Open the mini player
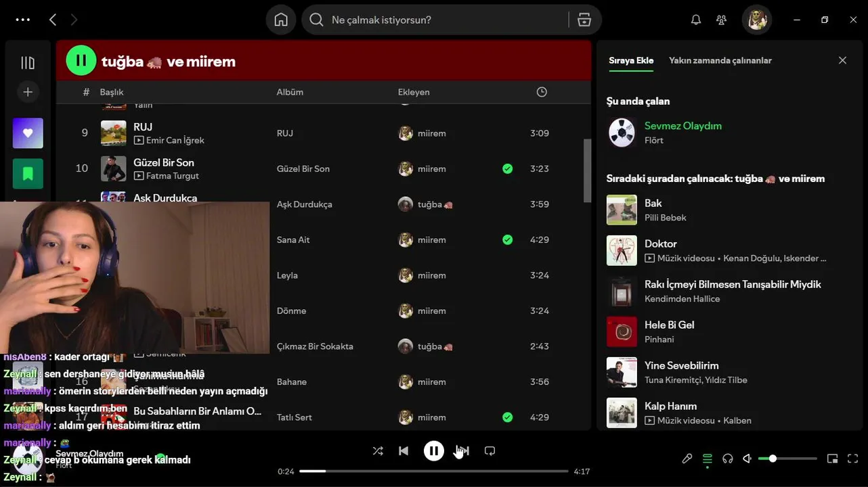Screen dimensions: 868x487 (x=833, y=459)
